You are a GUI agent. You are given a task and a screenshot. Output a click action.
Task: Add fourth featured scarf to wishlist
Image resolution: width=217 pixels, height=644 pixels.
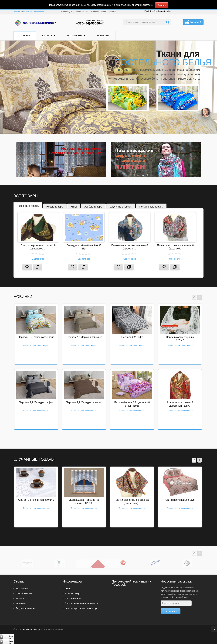point(164,267)
